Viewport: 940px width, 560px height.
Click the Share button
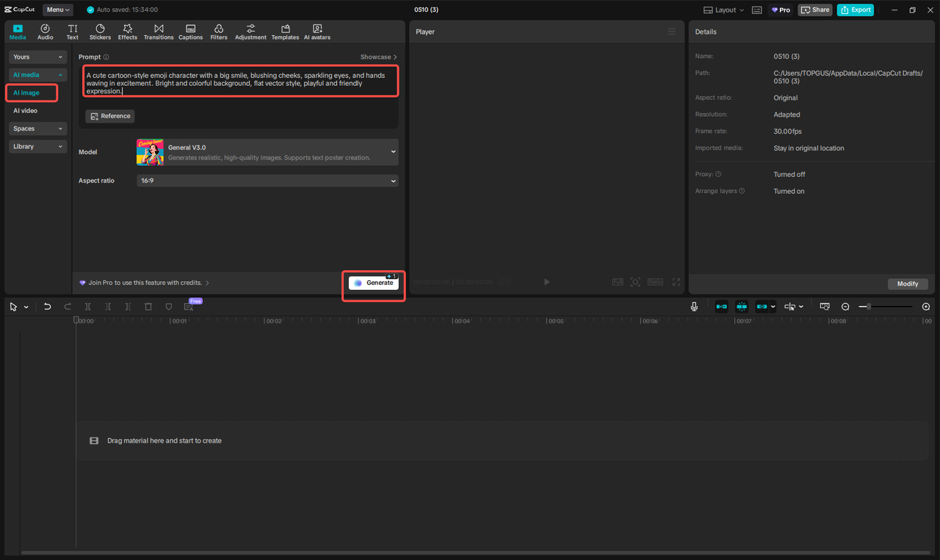815,10
